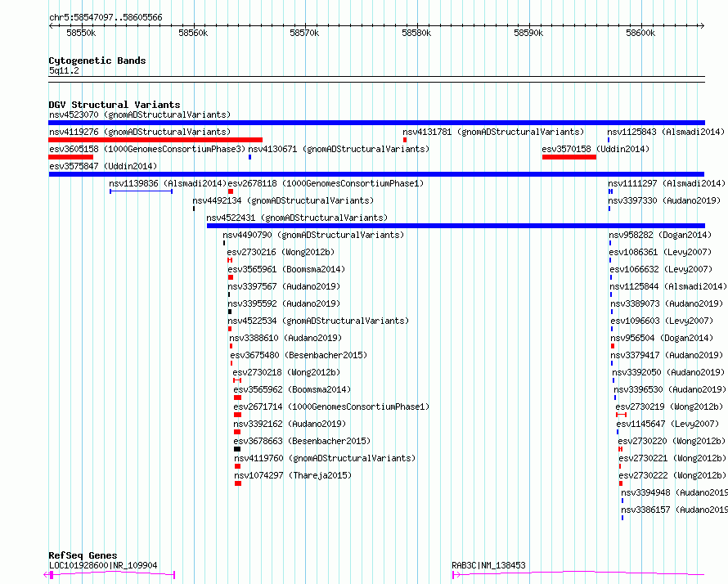Screen dimensions: 728x584
Task: Click esv3565961 (Boomsma2014) label
Action: pyautogui.click(x=286, y=269)
